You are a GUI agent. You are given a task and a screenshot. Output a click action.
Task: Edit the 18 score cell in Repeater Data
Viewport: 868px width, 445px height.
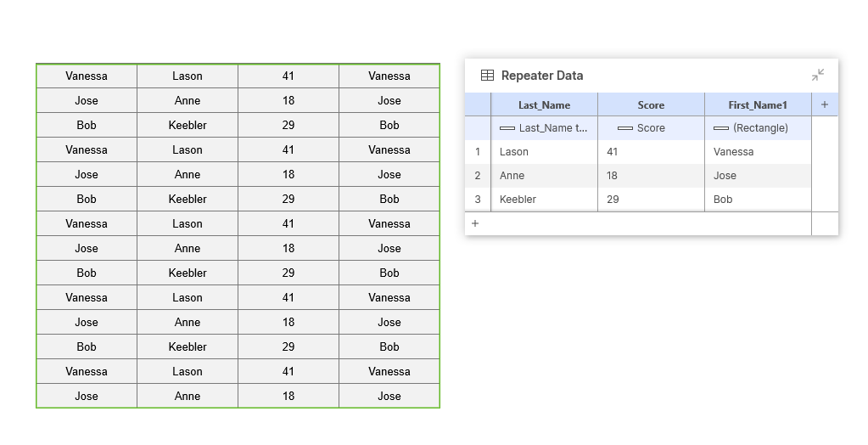651,176
